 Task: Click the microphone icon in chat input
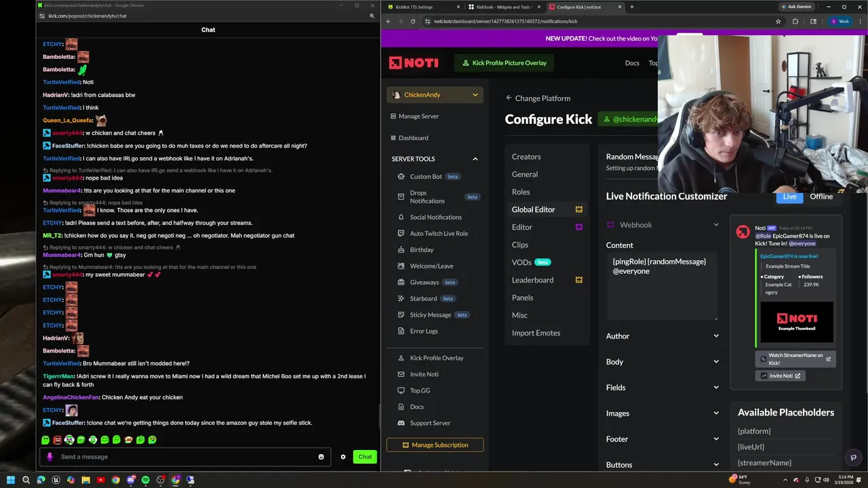click(x=50, y=457)
